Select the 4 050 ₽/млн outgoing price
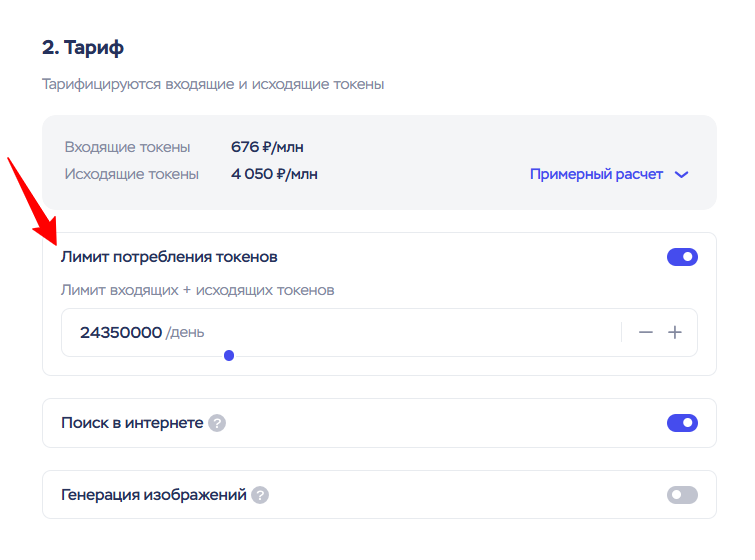The height and width of the screenshot is (560, 755). [274, 174]
